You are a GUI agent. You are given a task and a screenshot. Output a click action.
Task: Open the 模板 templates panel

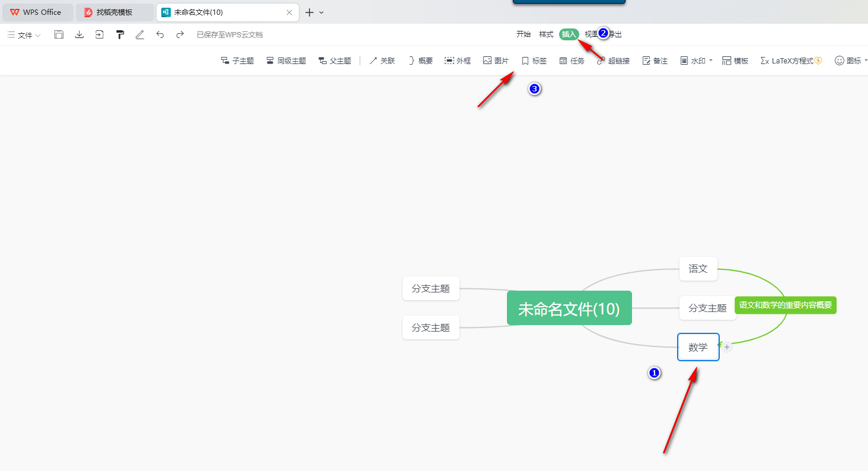735,61
